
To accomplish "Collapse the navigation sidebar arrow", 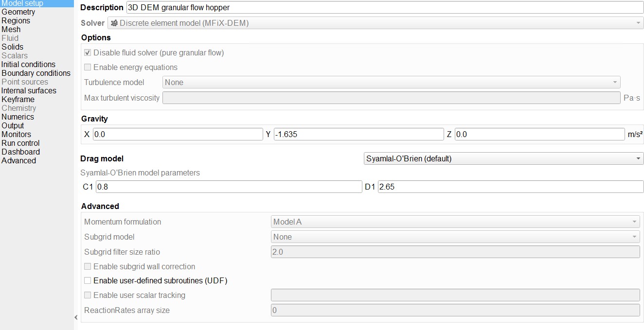I will pos(76,317).
